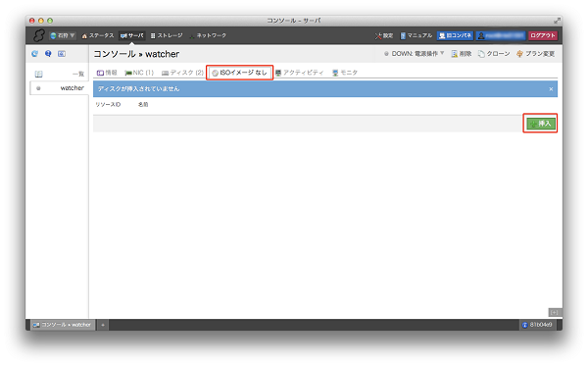Screen dimensions: 588x366
Task: Open the user account menu
Action: click(x=501, y=35)
